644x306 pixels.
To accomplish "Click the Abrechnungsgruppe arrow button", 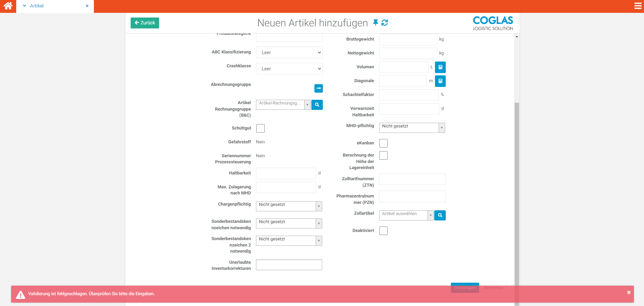I will 318,88.
